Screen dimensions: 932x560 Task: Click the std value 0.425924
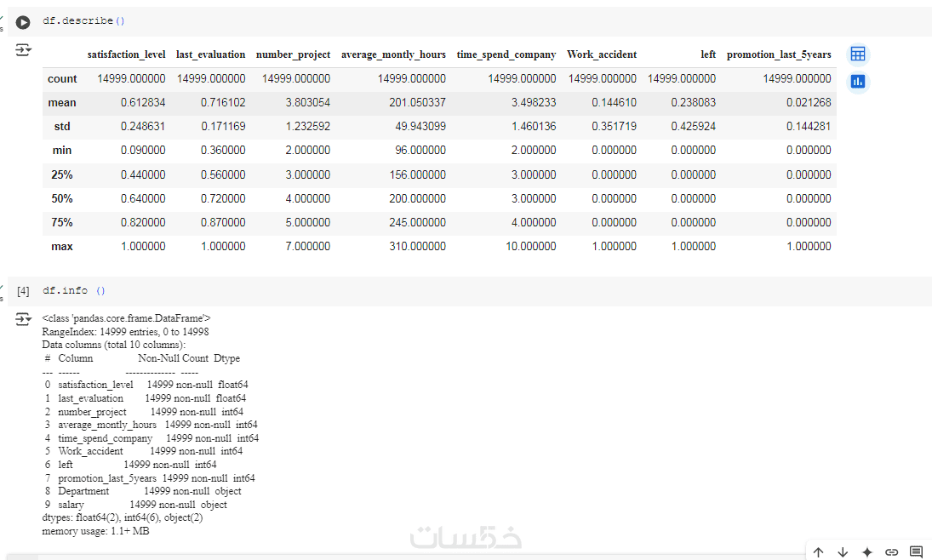[x=693, y=127]
